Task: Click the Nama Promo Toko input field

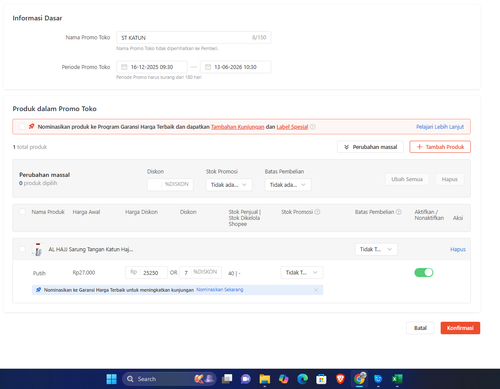Action: coord(194,38)
